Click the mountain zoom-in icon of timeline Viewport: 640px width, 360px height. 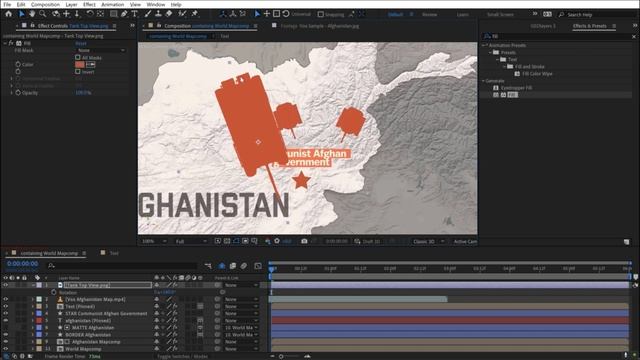pos(307,356)
